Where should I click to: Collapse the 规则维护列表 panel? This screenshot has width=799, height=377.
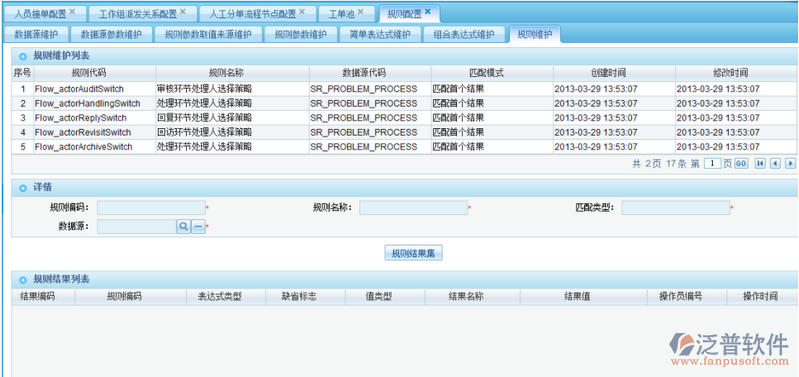[22, 56]
